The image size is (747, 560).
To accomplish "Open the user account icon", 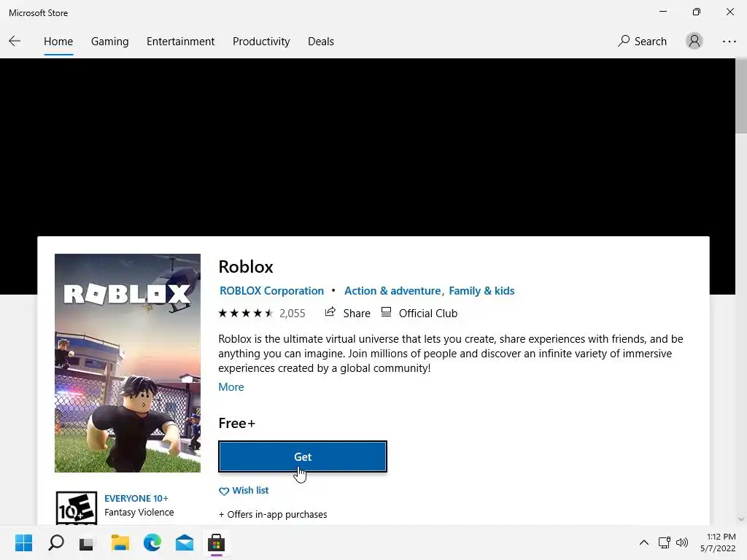I will (x=694, y=41).
